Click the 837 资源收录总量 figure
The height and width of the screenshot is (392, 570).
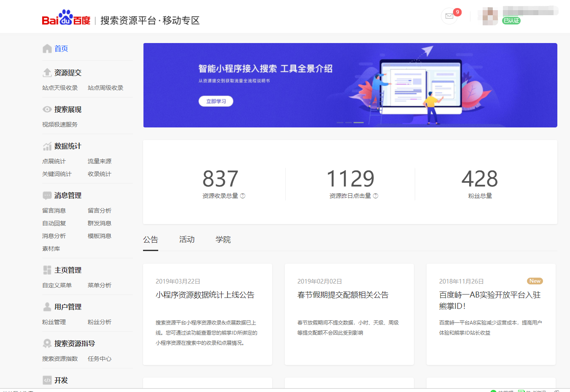click(x=220, y=179)
